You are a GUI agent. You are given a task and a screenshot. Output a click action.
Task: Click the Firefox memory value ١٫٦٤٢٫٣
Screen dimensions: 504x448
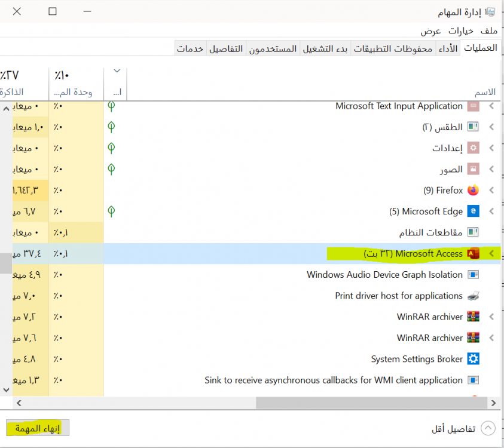pos(25,191)
